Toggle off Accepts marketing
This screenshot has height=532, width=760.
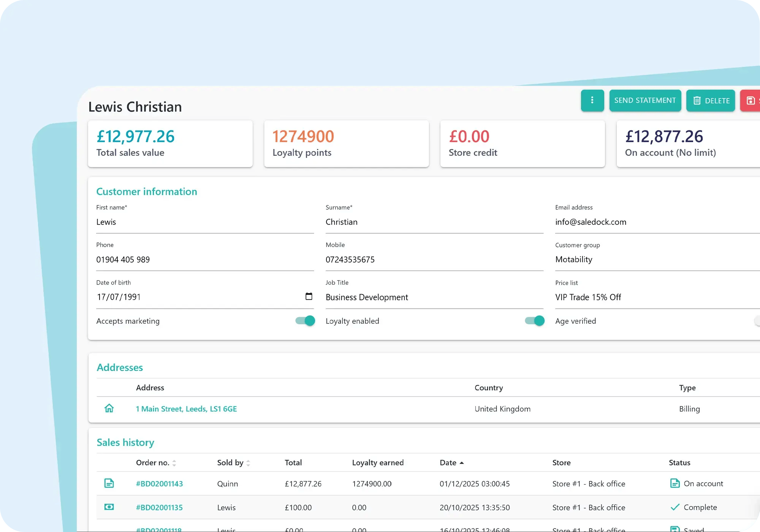(304, 321)
